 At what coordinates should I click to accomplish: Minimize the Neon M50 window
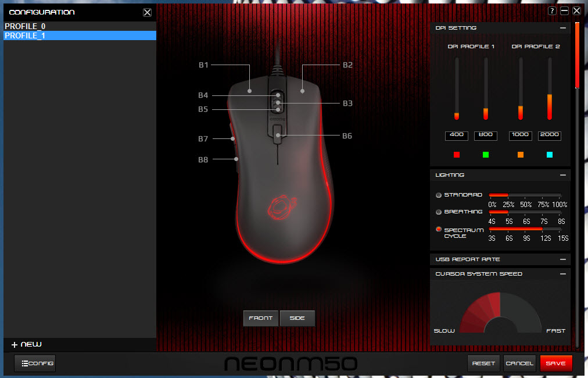coord(564,11)
